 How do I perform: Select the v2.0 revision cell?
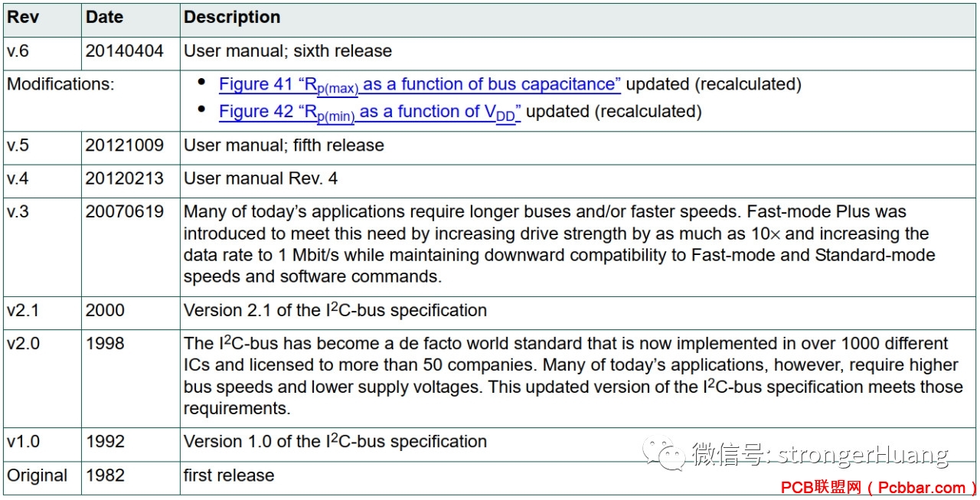point(42,375)
